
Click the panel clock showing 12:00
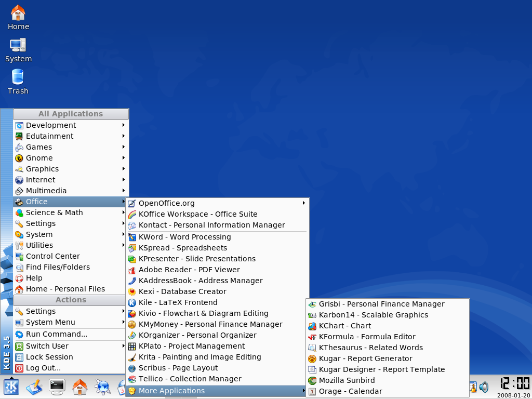point(515,383)
